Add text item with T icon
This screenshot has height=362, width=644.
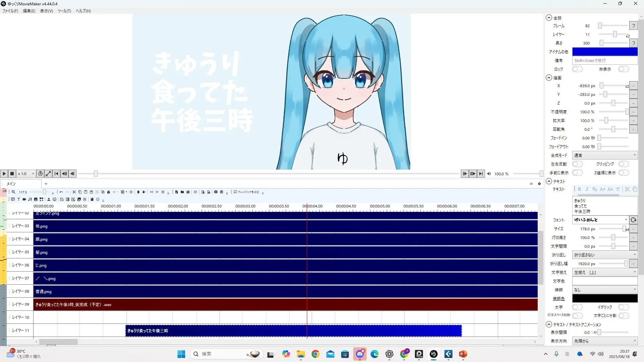pyautogui.click(x=18, y=199)
